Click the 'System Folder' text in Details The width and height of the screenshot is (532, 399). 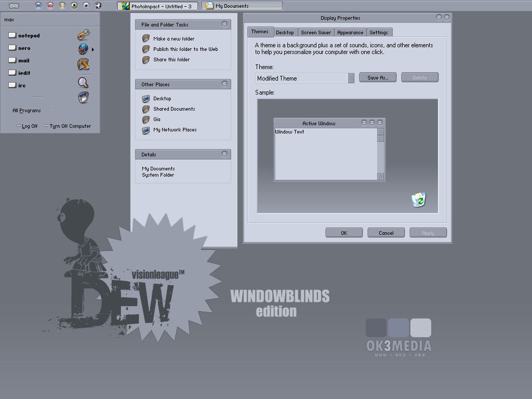click(158, 175)
